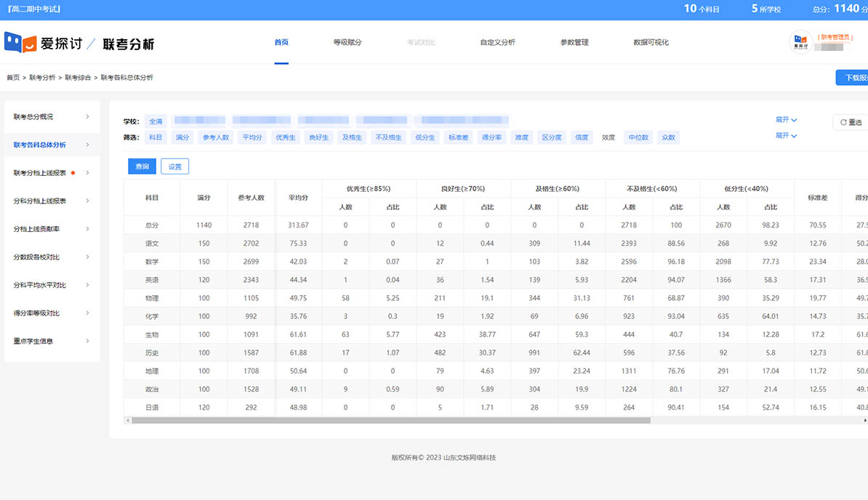Click the 重选 reset button
Screen dimensions: 868x500
(x=851, y=122)
